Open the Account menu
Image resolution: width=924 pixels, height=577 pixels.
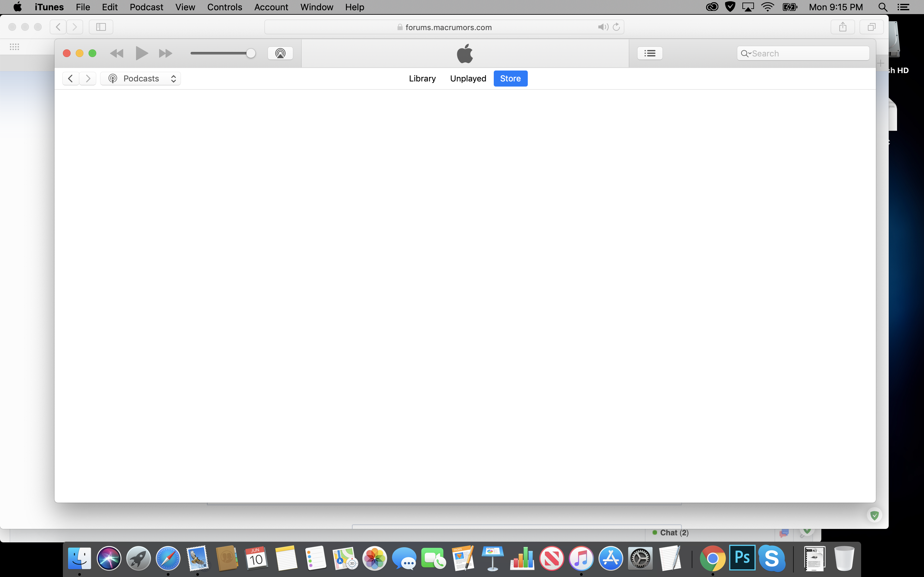click(x=271, y=7)
